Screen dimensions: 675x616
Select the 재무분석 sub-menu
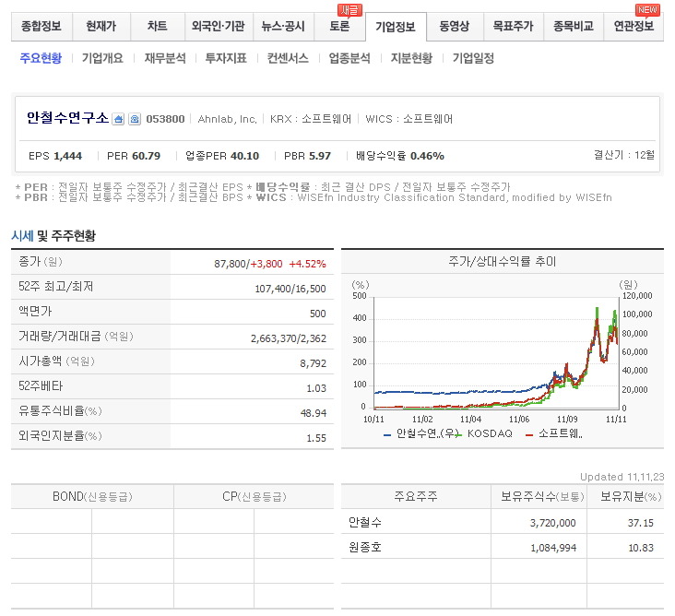(165, 58)
